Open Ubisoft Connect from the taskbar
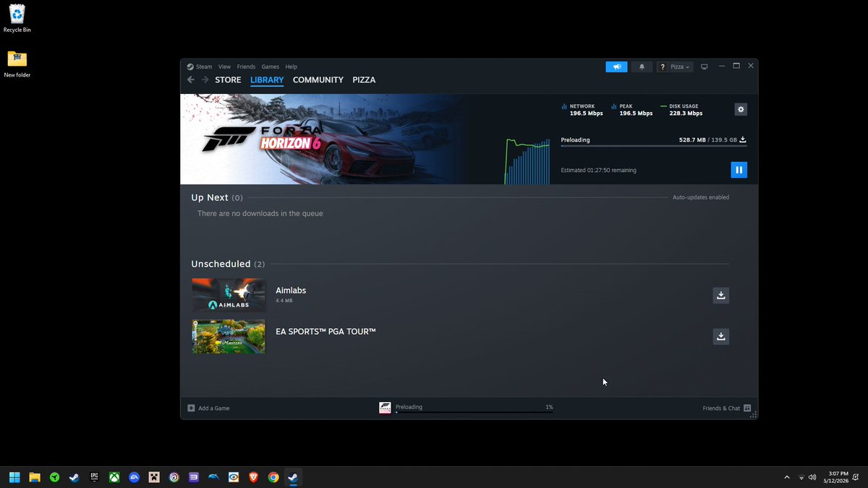The height and width of the screenshot is (488, 868). 174,477
